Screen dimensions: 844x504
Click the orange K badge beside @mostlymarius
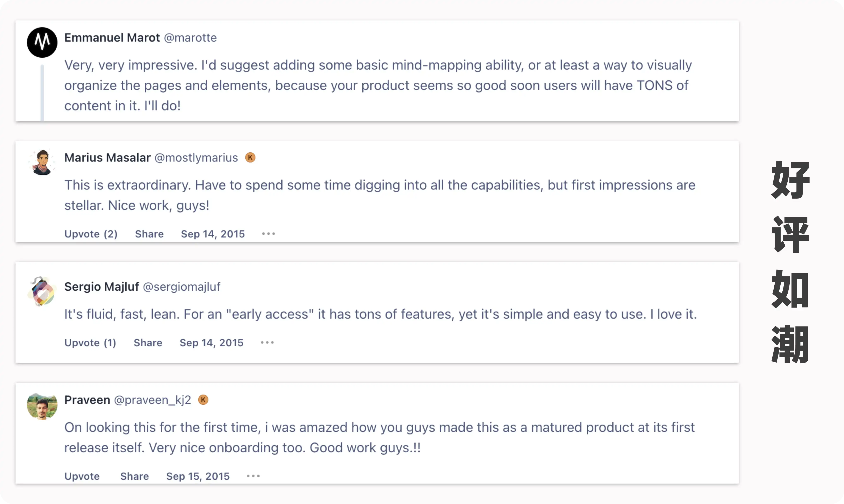tap(250, 158)
